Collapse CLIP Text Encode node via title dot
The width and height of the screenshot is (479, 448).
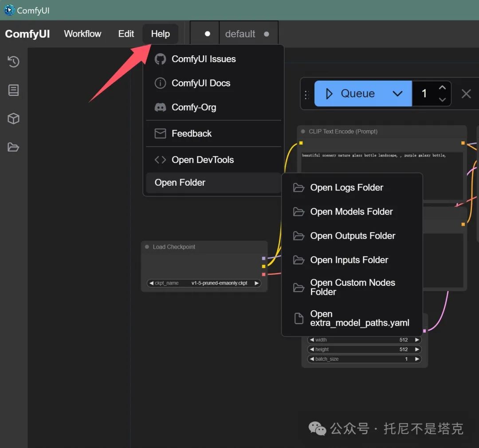tap(303, 132)
